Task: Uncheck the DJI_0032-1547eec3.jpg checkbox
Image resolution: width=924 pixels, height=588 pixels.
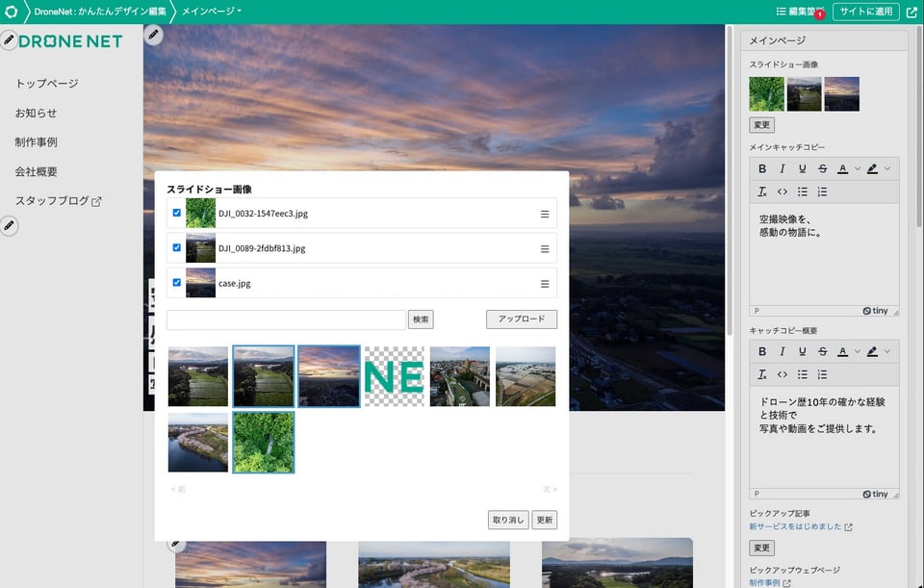Action: click(177, 213)
